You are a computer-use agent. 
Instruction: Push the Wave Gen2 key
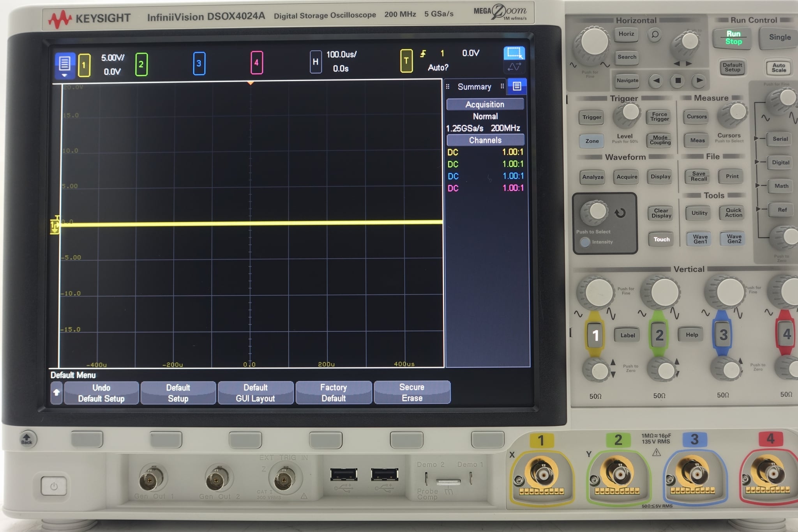pos(734,239)
